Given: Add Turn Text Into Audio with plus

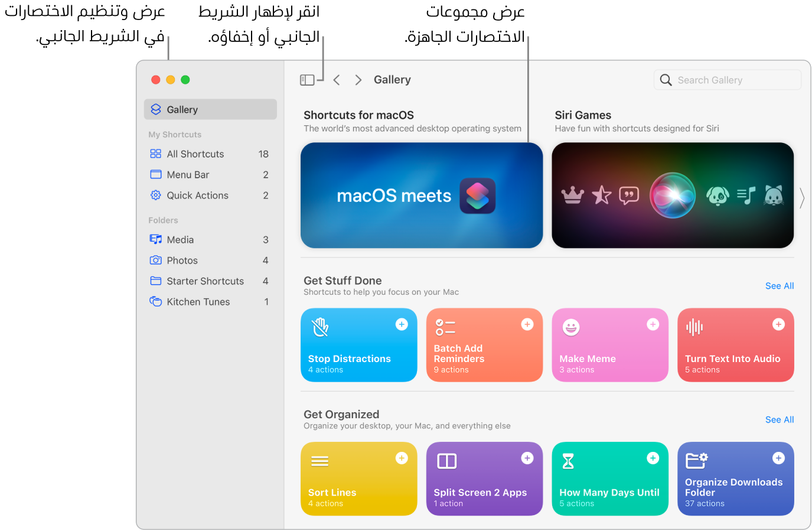Looking at the screenshot, I should coord(779,324).
